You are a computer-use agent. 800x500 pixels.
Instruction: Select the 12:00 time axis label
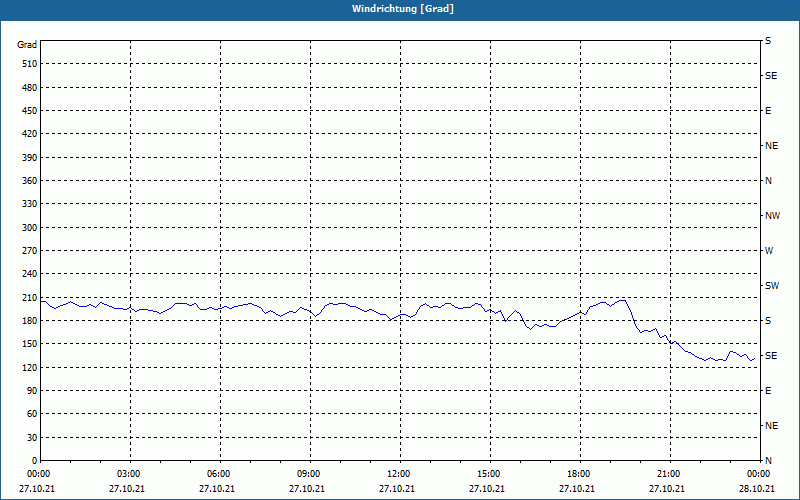click(x=399, y=474)
